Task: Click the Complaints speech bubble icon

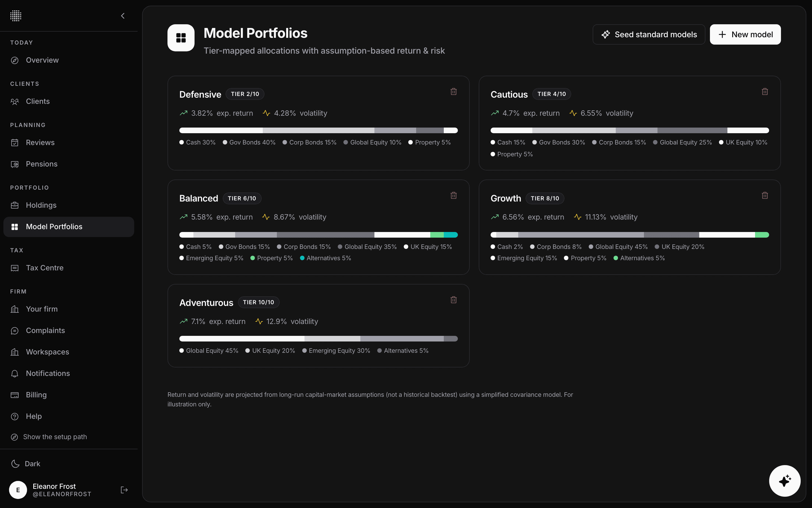Action: click(15, 330)
